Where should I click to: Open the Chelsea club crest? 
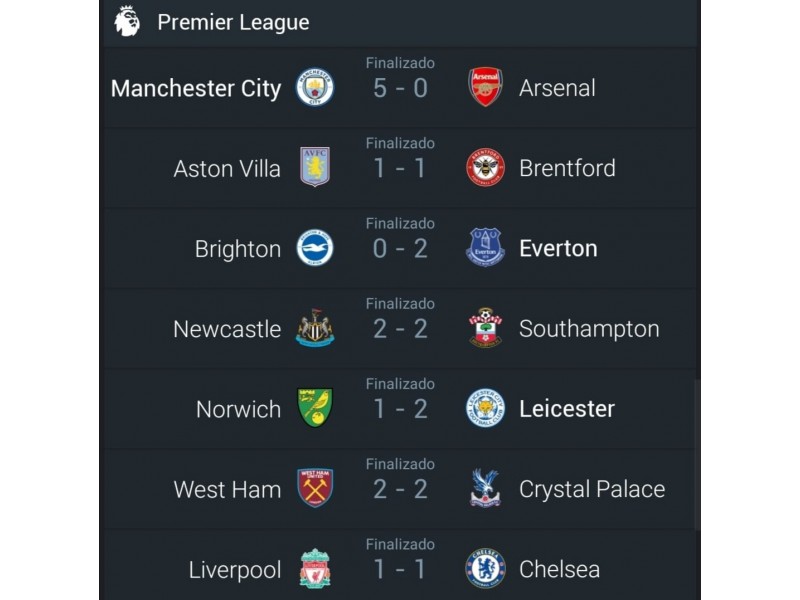pos(485,568)
